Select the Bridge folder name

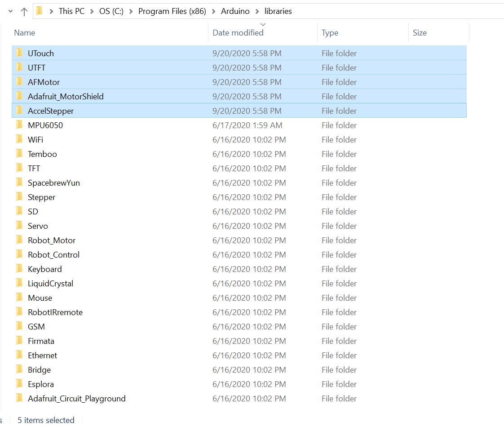pos(39,370)
